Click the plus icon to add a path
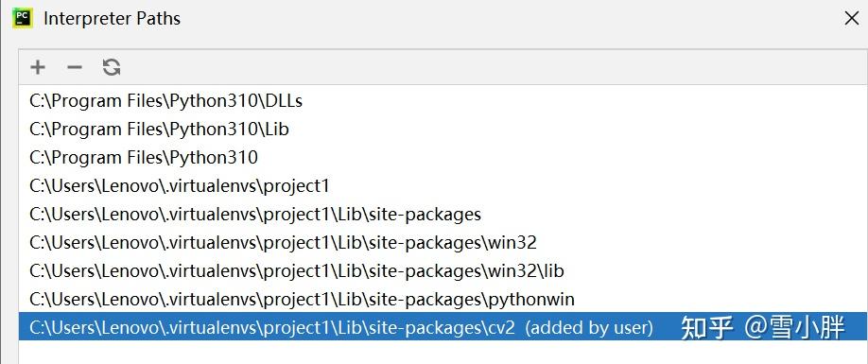Viewport: 868px width, 364px height. pos(38,67)
